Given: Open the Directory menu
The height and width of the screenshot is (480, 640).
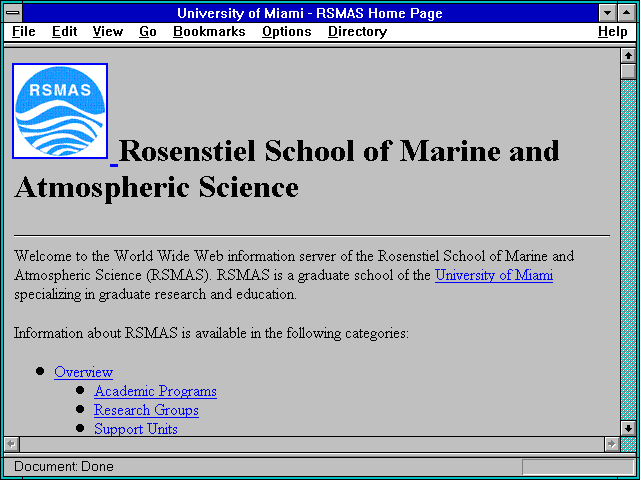Looking at the screenshot, I should click(x=358, y=32).
